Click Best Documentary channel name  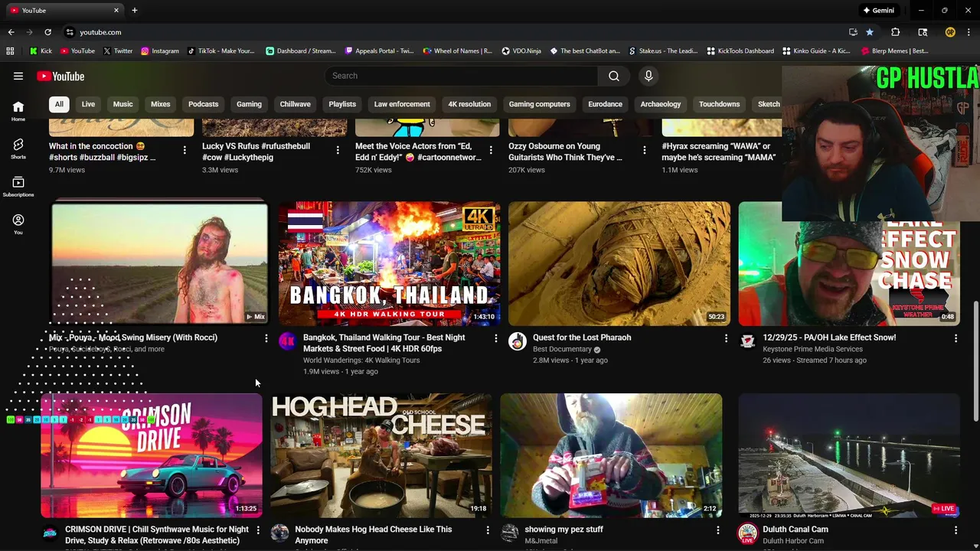[x=562, y=349]
